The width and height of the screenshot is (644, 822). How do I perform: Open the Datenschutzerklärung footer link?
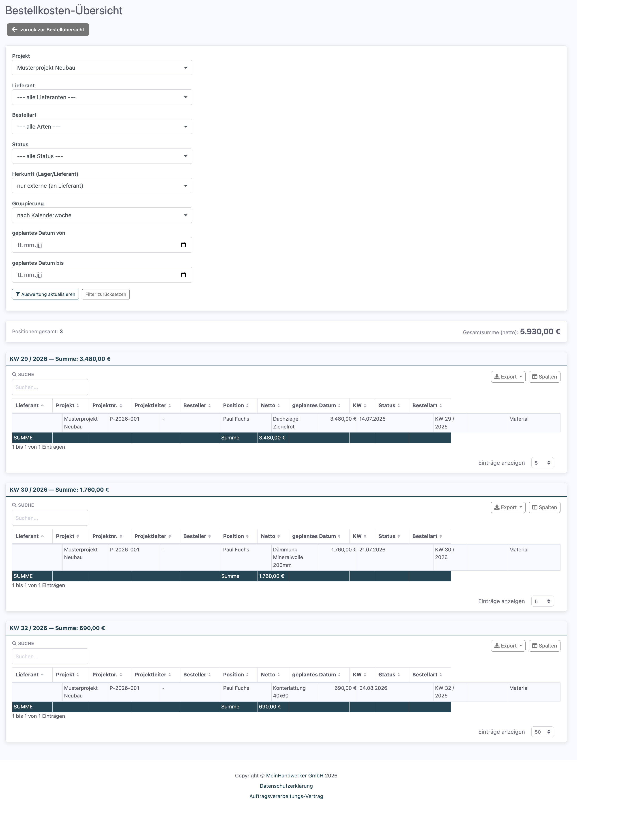coord(286,786)
